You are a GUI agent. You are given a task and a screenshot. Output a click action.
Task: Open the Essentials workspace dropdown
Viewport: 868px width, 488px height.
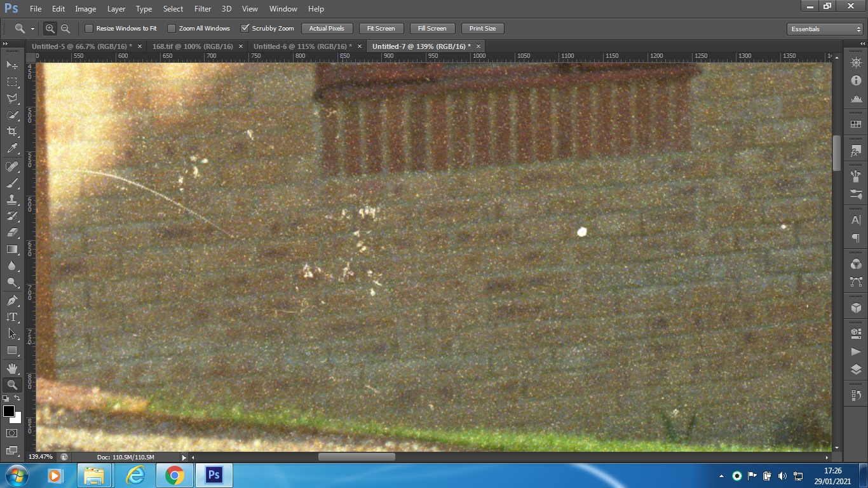[x=824, y=29]
